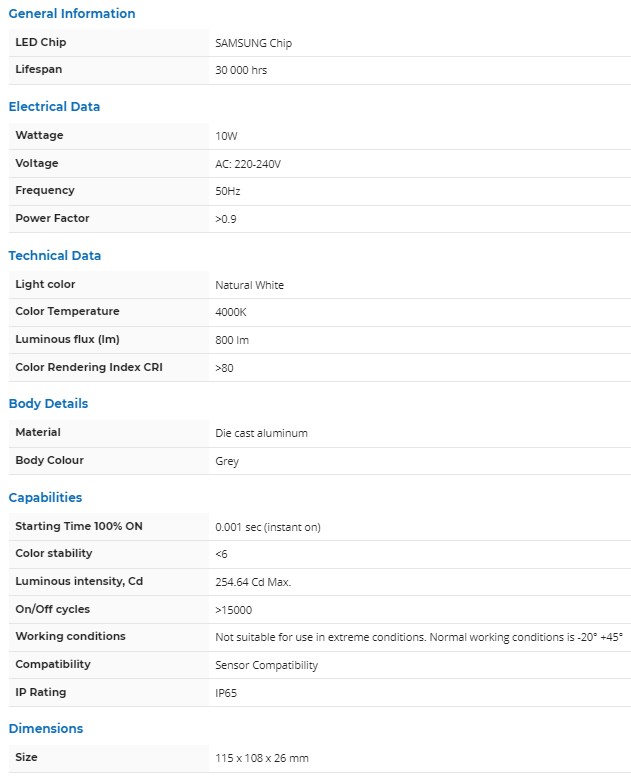
Task: Click the AC: 220-240V voltage value
Action: (x=248, y=164)
